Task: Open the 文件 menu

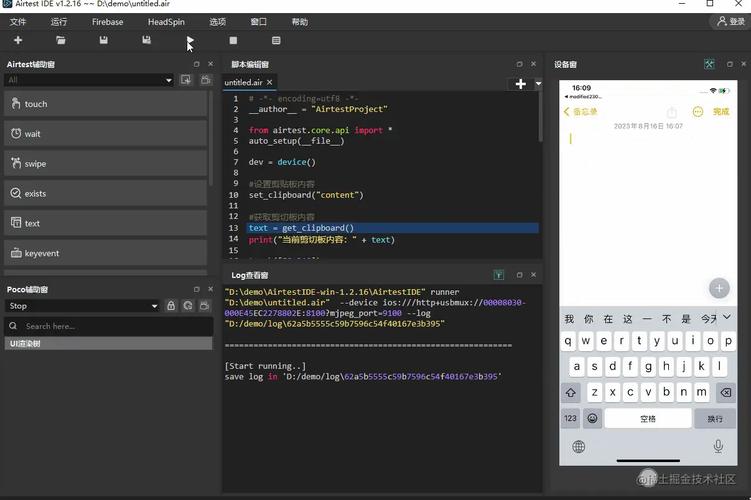Action: pos(18,22)
